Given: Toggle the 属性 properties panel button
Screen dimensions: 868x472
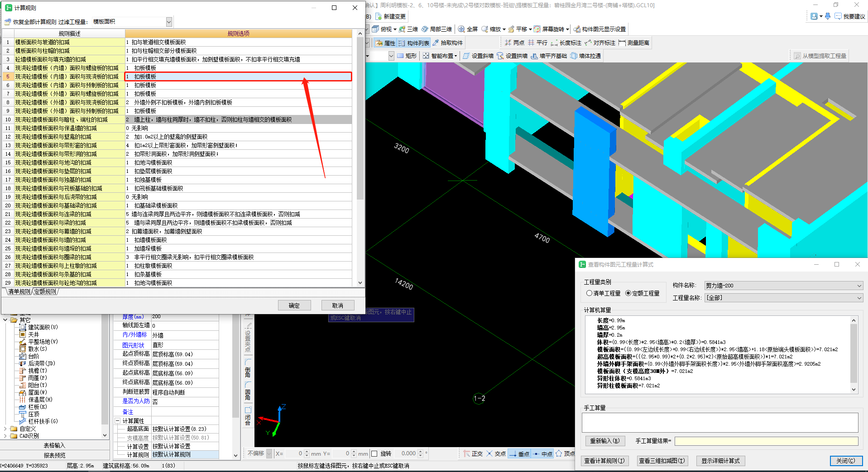Looking at the screenshot, I should (385, 43).
